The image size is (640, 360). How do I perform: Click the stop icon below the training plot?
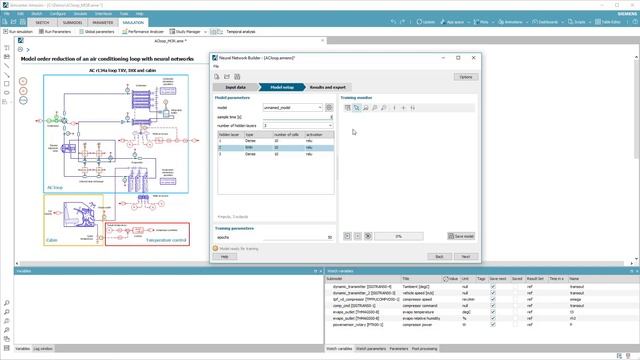click(x=358, y=236)
